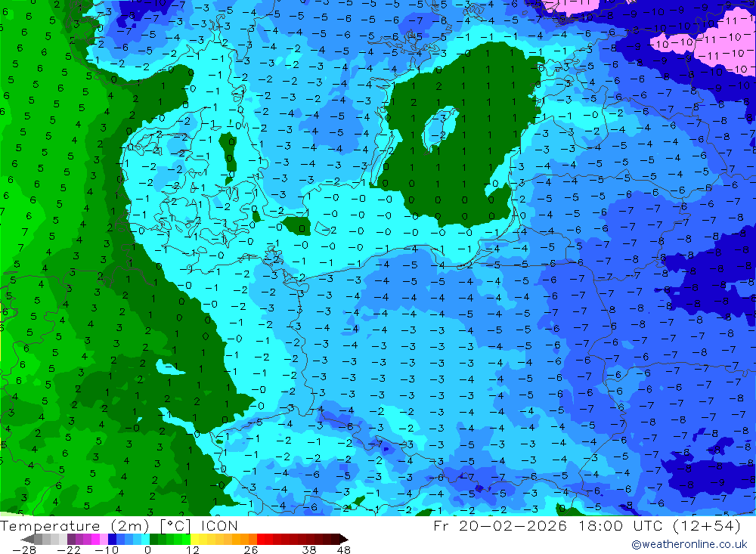The image size is (756, 554).
Task: Pick the dark maroon arrow at legend's hot end
Action: 344,539
